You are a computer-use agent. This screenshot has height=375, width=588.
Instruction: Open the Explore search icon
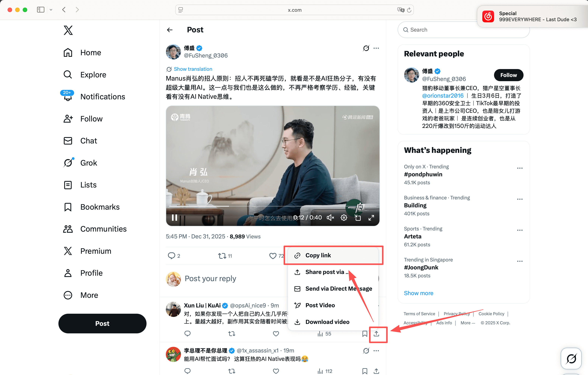(x=68, y=75)
